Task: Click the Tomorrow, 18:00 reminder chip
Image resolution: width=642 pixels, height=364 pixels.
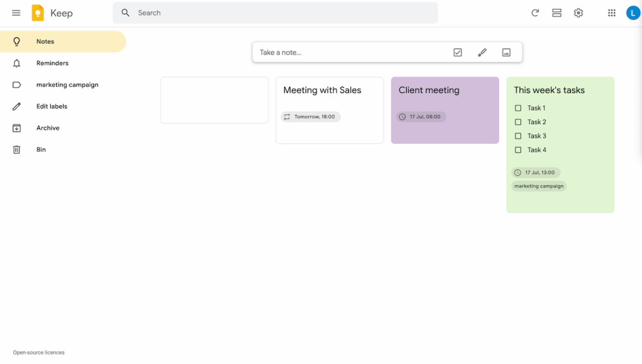Action: 311,117
